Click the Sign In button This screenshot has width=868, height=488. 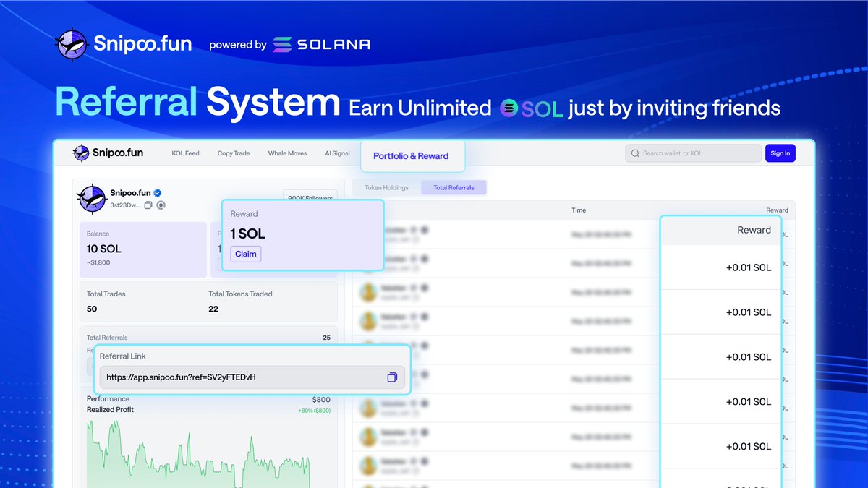(x=780, y=153)
